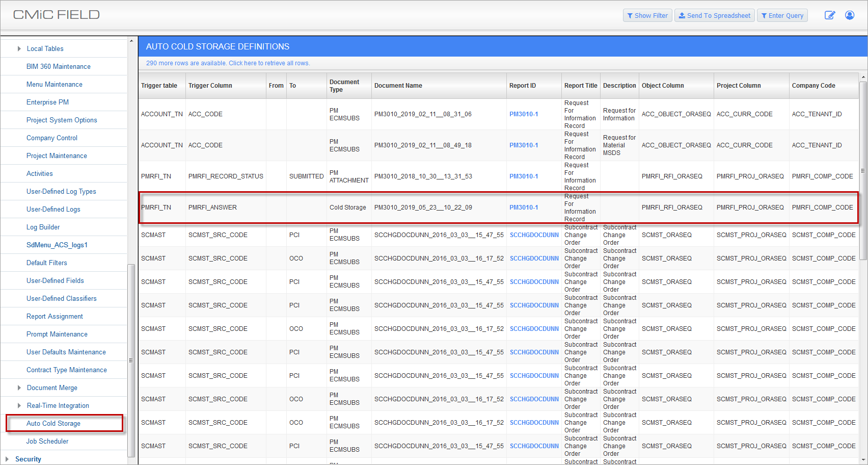The height and width of the screenshot is (465, 868).
Task: Click CMiC FIELD logo
Action: click(x=56, y=15)
